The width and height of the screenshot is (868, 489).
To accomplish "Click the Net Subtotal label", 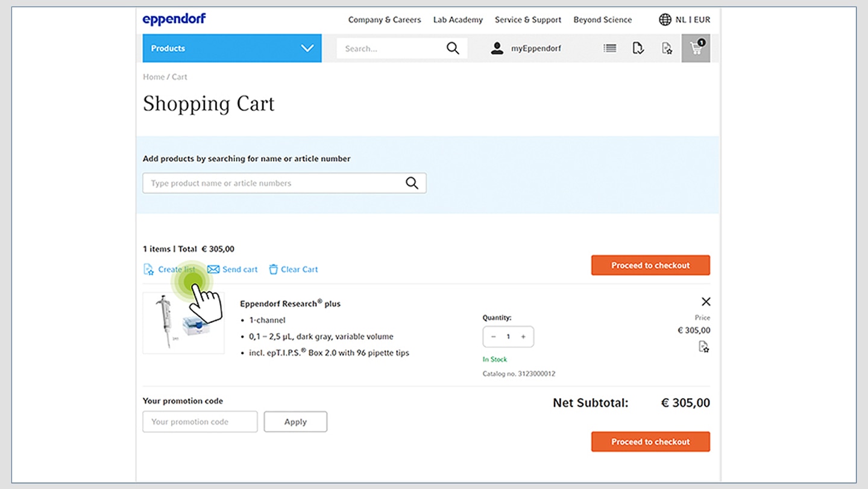I will (x=591, y=403).
